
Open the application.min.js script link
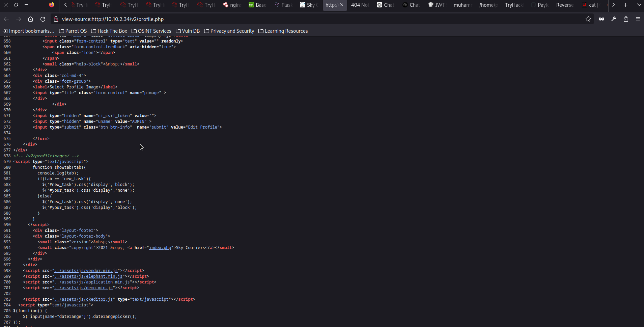(92, 282)
